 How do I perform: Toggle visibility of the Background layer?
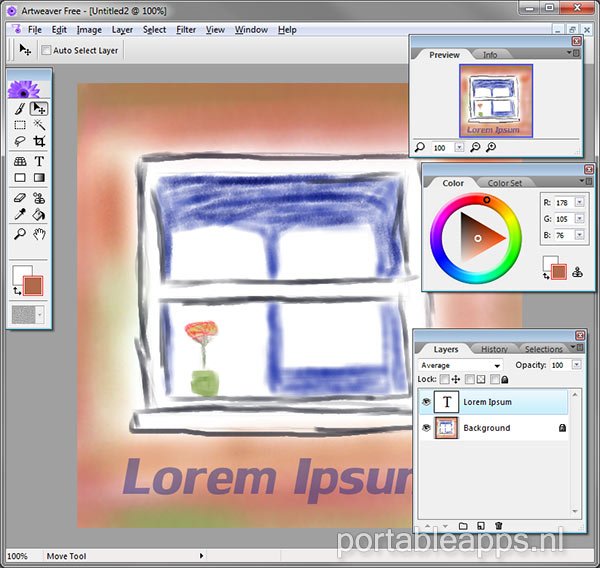(x=427, y=428)
